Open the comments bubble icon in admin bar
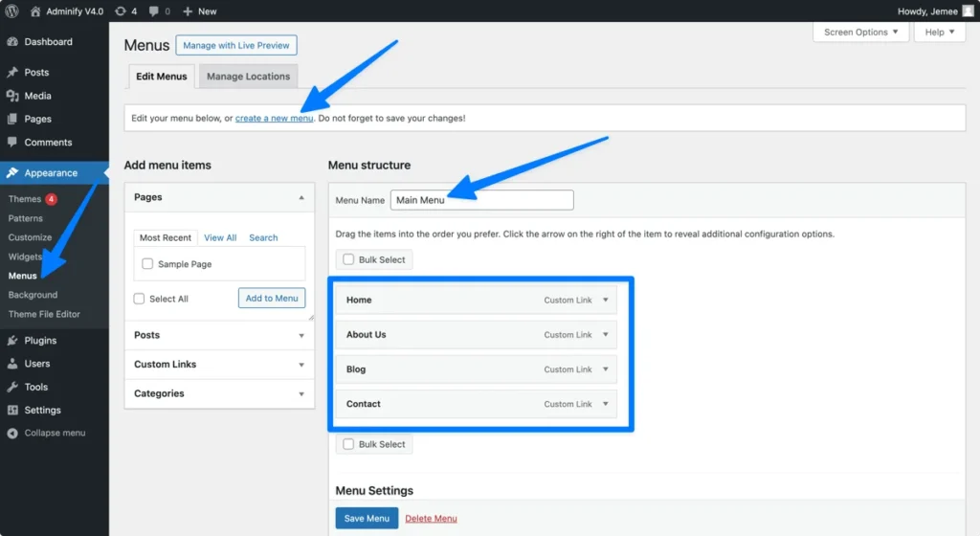The height and width of the screenshot is (536, 980). tap(154, 11)
